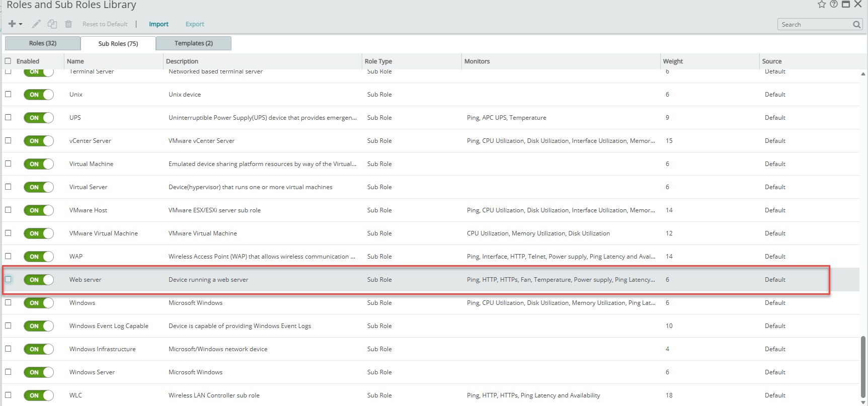
Task: Click the scrollbar up arrow
Action: [863, 74]
